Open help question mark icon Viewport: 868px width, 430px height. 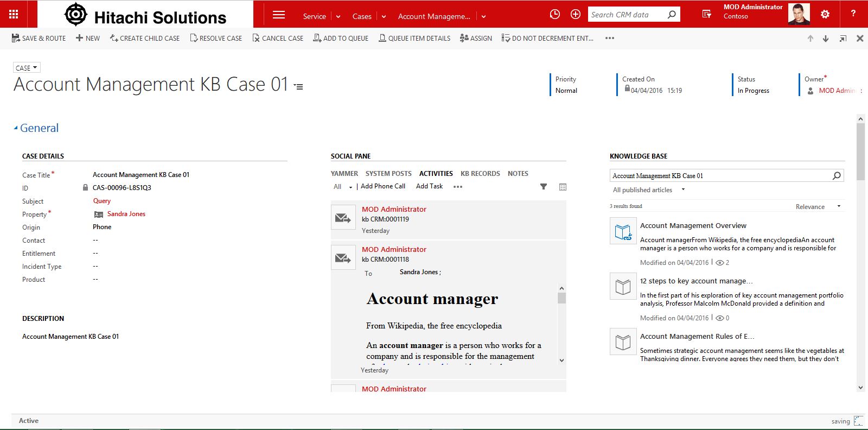click(x=853, y=14)
